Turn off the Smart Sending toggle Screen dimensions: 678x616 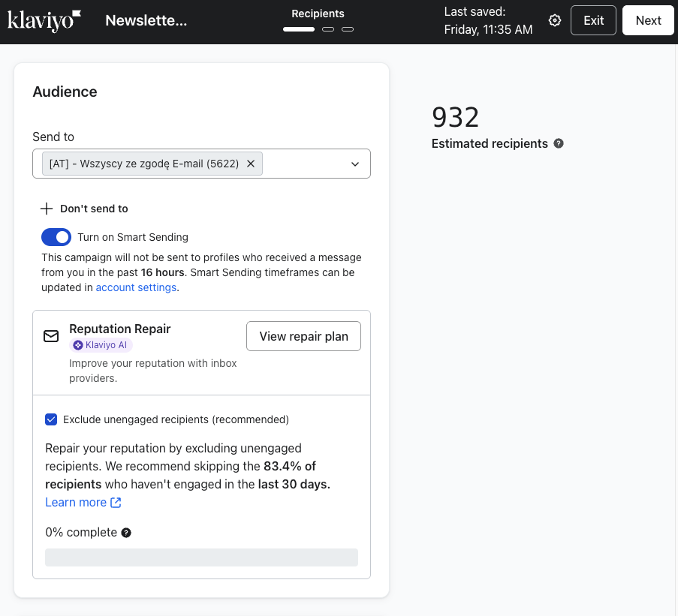(56, 237)
